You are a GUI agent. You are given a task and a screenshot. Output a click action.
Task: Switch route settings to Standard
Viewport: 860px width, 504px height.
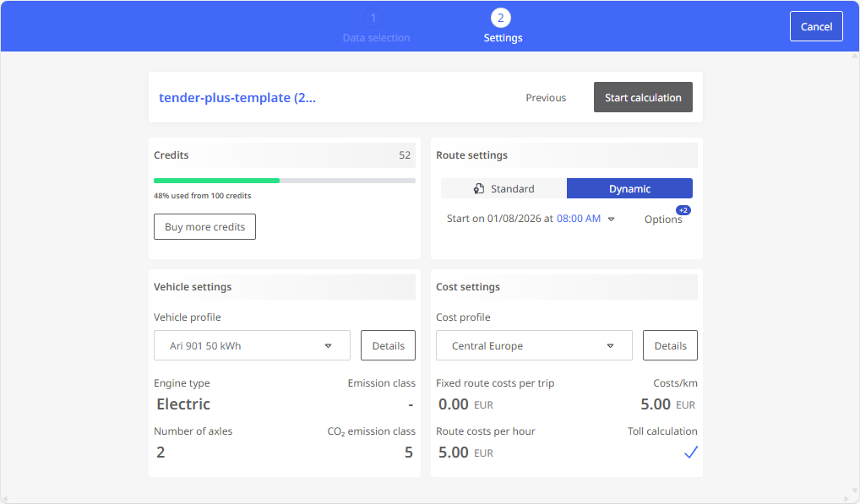tap(503, 188)
